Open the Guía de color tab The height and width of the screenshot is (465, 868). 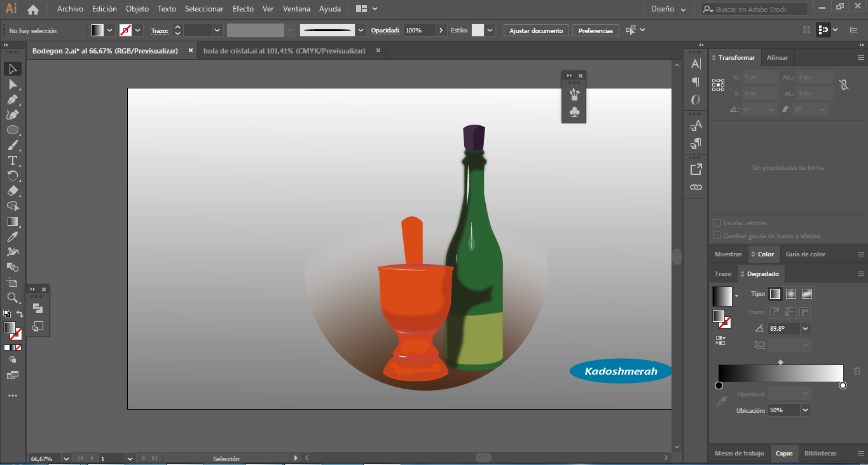[805, 254]
